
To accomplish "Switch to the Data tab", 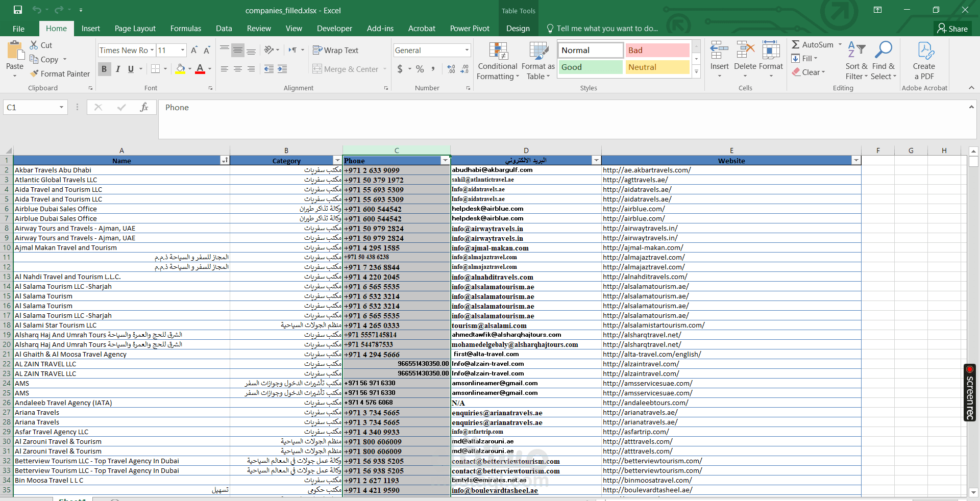I will click(x=224, y=29).
